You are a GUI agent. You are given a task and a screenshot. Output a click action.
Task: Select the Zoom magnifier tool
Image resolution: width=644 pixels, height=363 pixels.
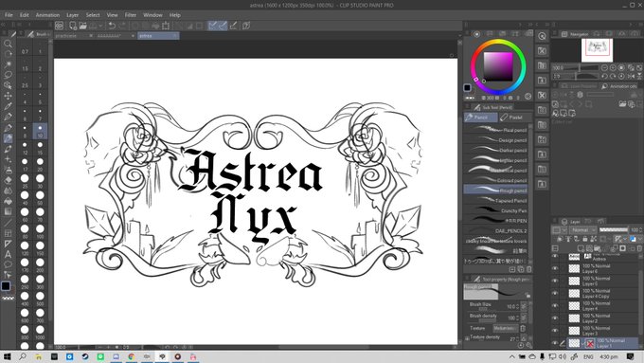click(8, 44)
